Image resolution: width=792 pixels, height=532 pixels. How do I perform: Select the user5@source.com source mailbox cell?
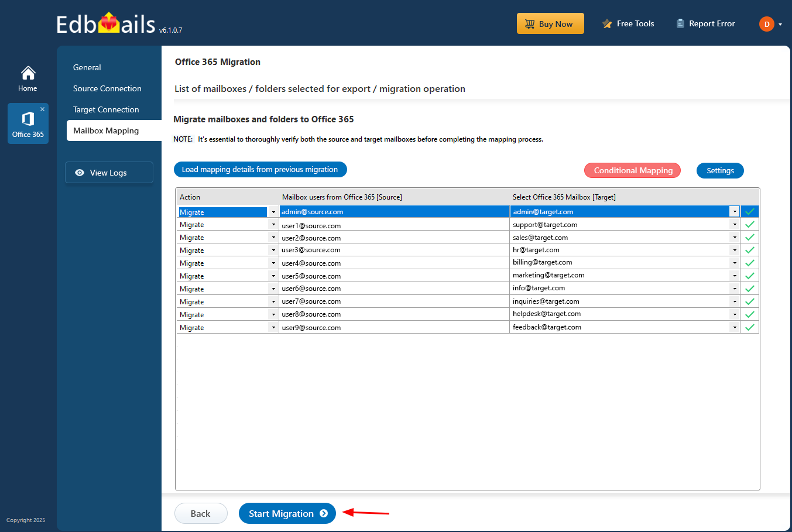[x=394, y=276]
